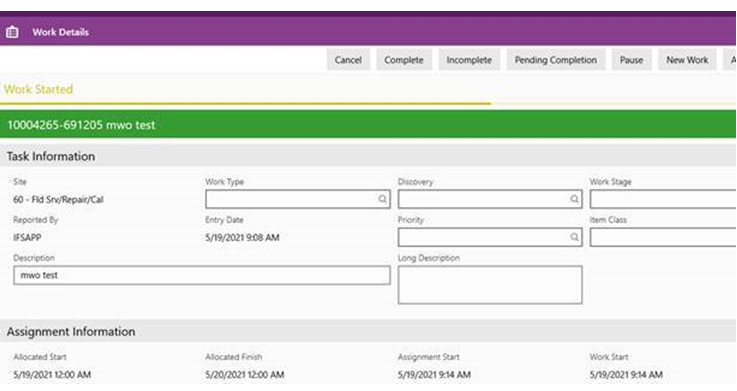Edit the Description field containing mwo test

[202, 275]
